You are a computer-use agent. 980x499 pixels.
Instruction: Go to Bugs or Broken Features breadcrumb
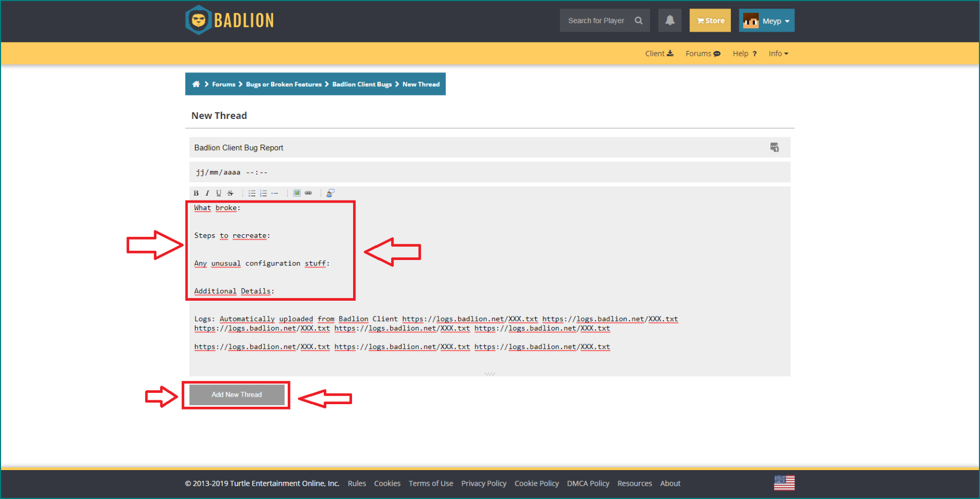click(x=283, y=84)
